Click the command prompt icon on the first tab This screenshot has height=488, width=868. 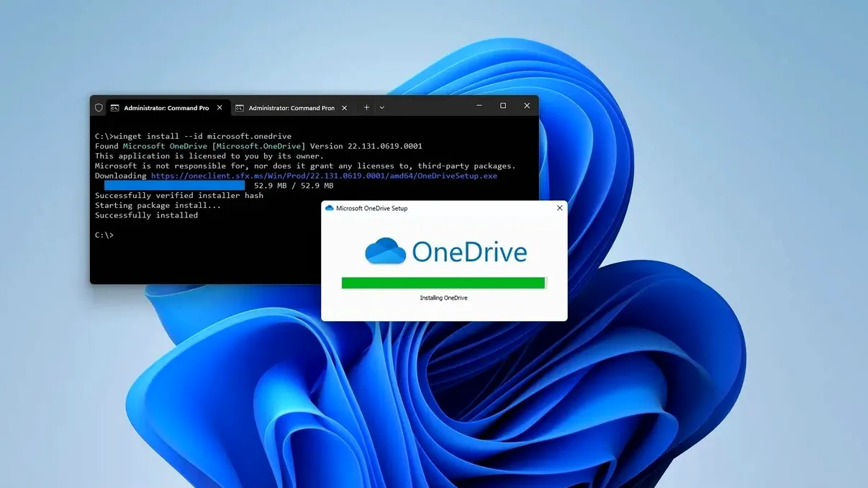coord(114,108)
